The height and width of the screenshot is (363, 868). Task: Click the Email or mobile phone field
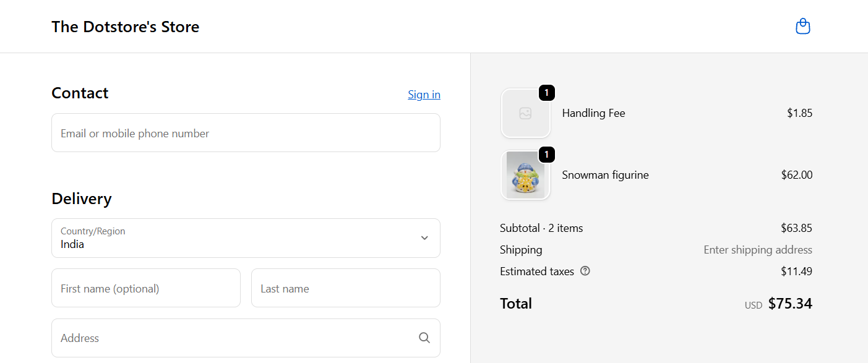[x=246, y=132]
